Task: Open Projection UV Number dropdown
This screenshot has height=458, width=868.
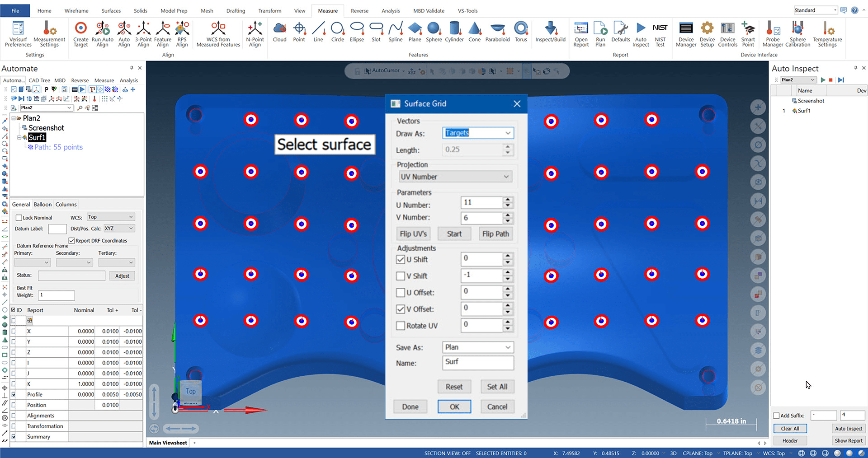Action: click(456, 177)
